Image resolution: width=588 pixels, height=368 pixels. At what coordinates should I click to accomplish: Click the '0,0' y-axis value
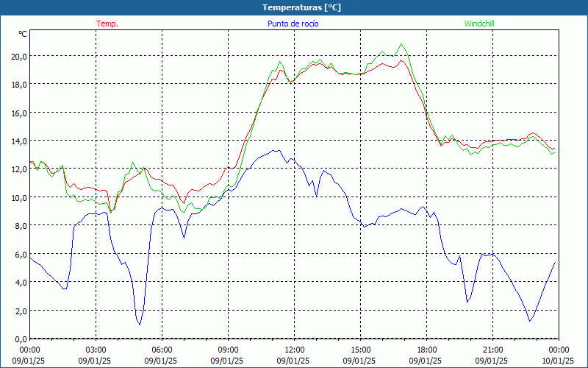click(21, 339)
